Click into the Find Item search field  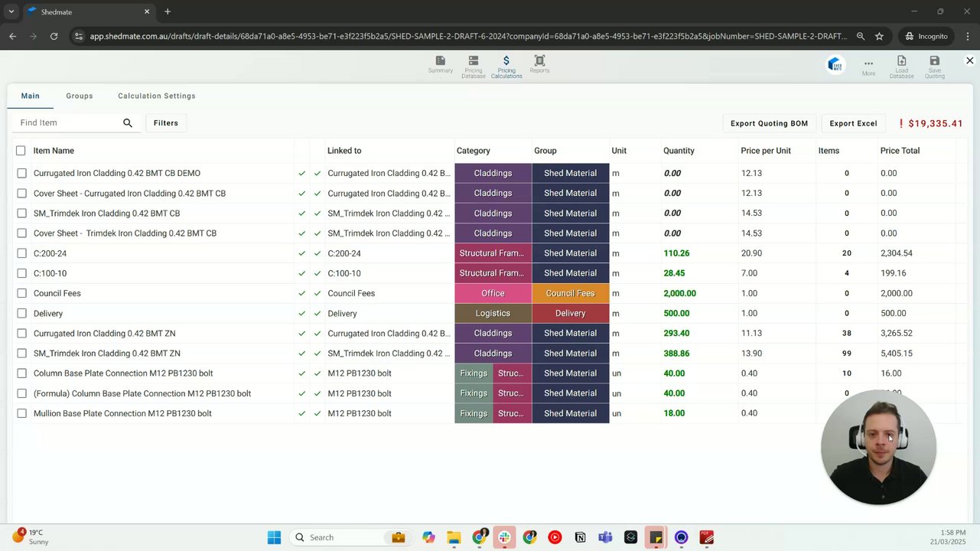67,123
